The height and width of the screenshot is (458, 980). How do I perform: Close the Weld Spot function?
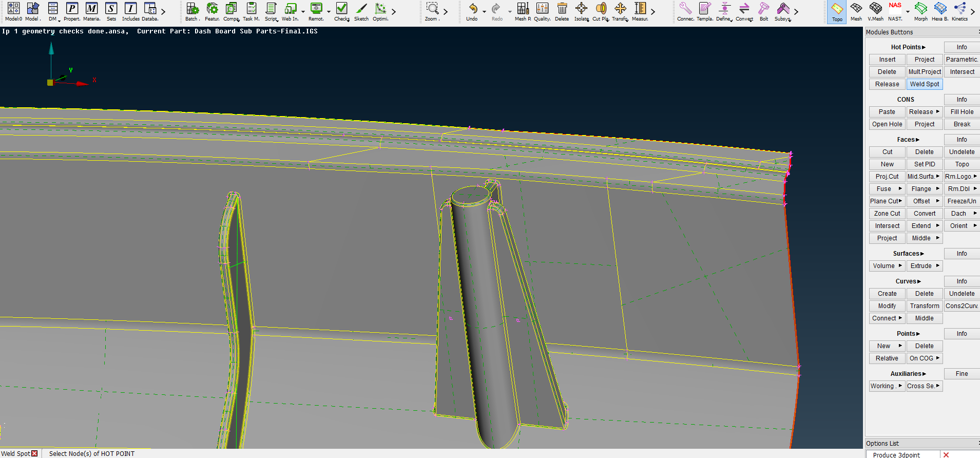tap(34, 453)
